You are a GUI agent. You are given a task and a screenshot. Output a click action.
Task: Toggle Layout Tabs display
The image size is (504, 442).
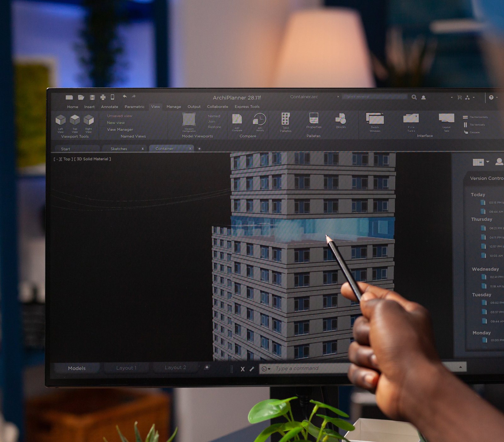(446, 118)
